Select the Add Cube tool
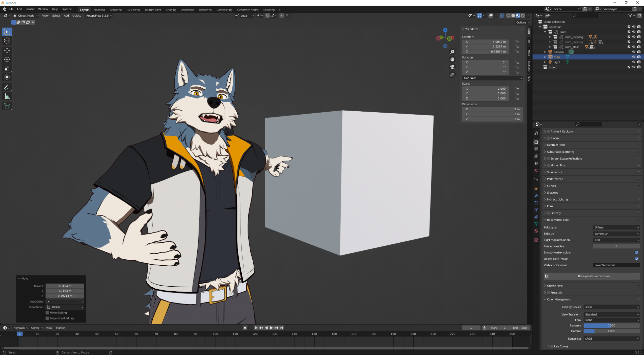 point(7,106)
